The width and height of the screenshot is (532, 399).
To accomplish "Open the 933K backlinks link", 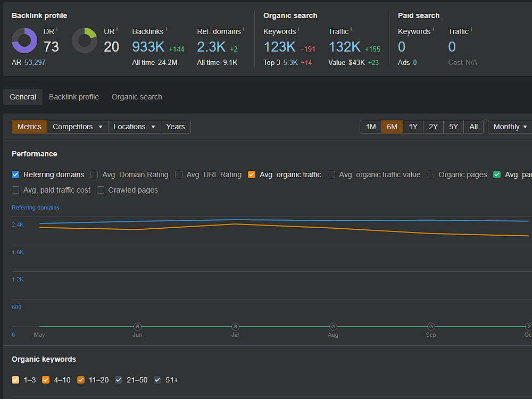I will pos(148,47).
